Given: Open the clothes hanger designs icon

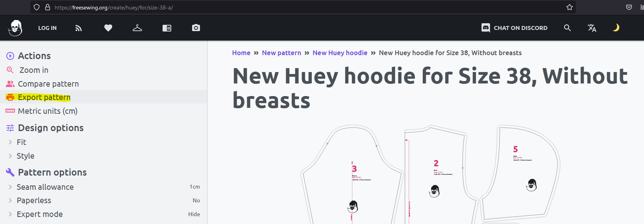Looking at the screenshot, I should (x=137, y=28).
